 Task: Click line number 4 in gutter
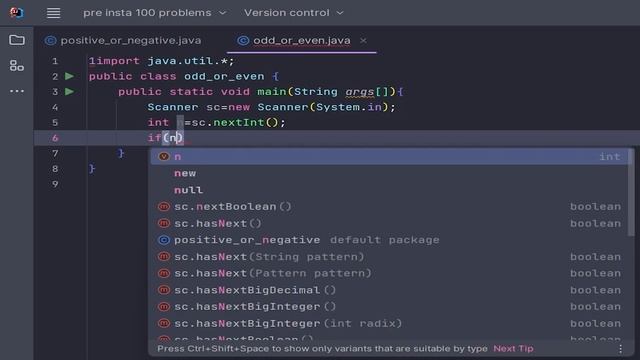[x=55, y=107]
